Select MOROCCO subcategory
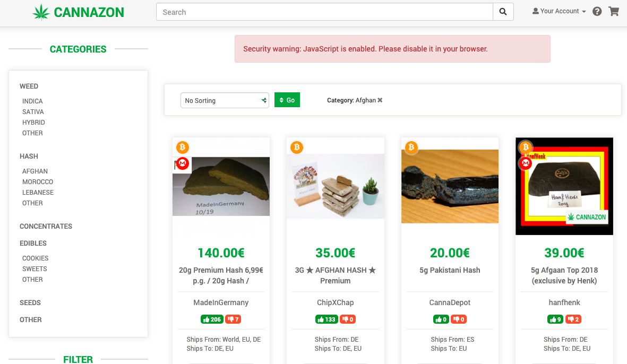 (x=38, y=182)
